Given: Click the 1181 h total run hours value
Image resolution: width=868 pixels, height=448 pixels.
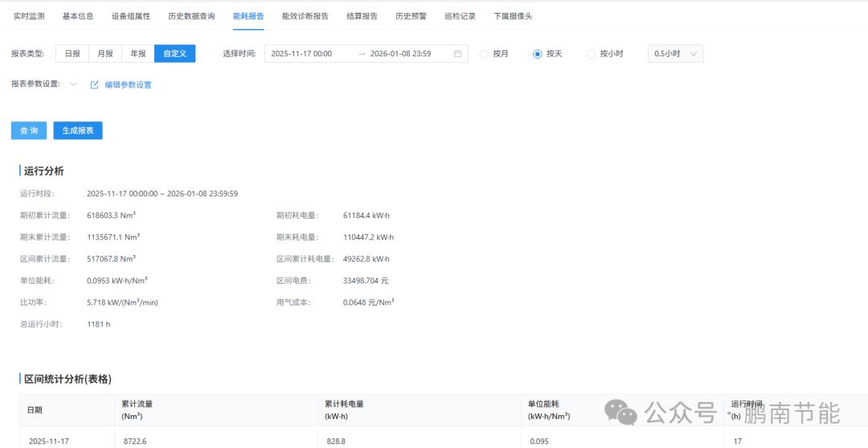Looking at the screenshot, I should 99,324.
